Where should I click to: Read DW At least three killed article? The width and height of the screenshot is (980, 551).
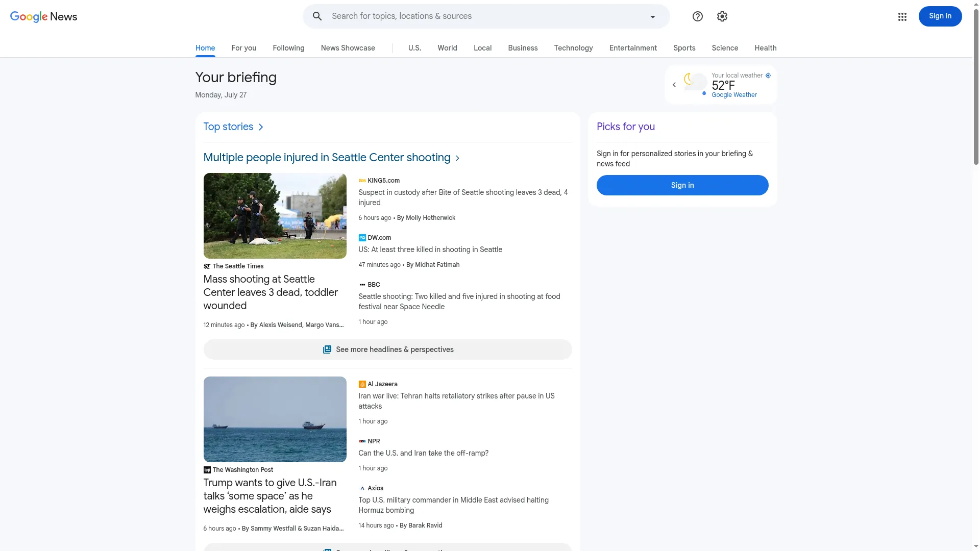tap(430, 249)
